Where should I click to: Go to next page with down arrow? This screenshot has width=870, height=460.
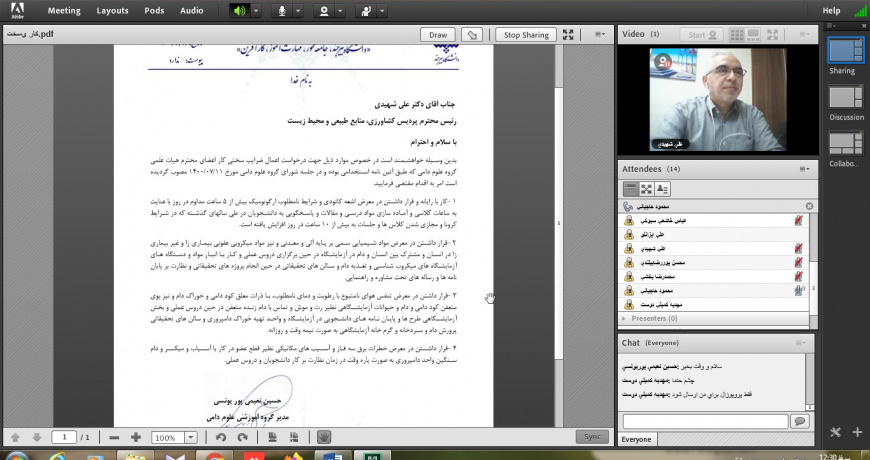[x=37, y=438]
